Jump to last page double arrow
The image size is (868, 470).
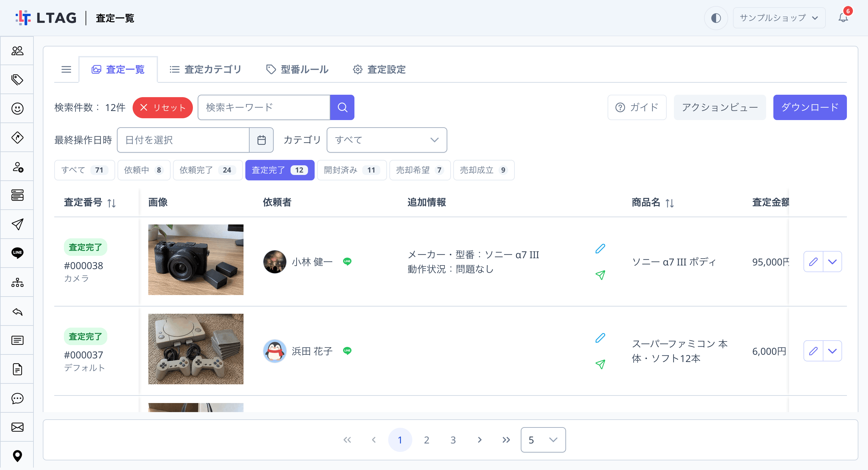506,440
